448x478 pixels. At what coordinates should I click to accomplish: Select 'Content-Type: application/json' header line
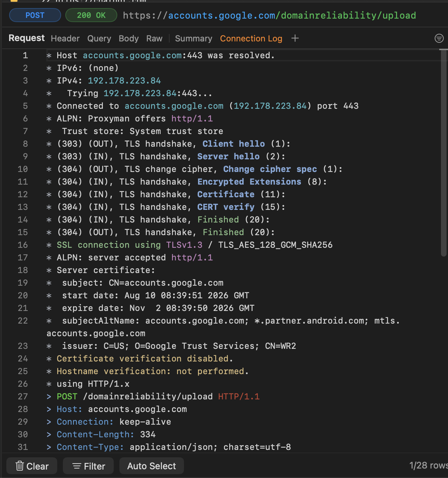pos(169,447)
